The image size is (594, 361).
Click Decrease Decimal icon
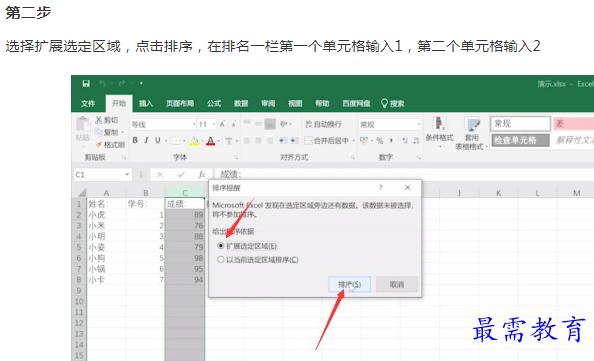coord(416,141)
